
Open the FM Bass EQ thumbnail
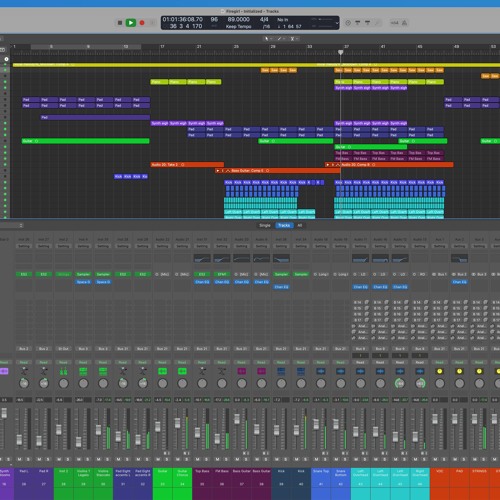pyautogui.click(x=222, y=258)
